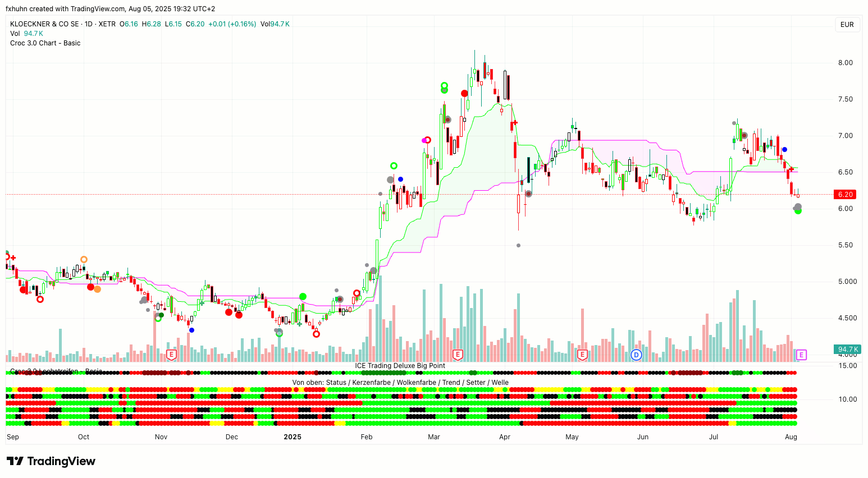Click the red earnings E marker in May
This screenshot has width=868, height=478.
pyautogui.click(x=582, y=355)
